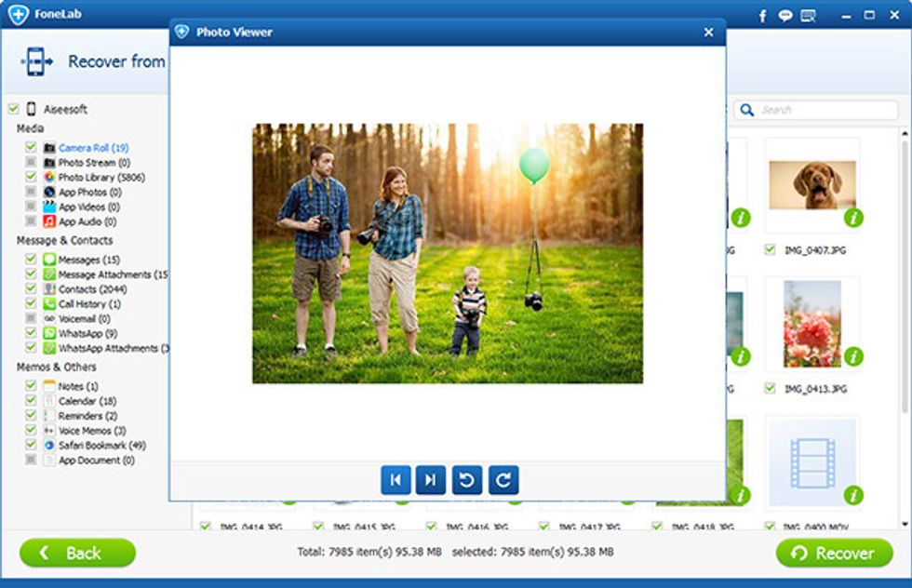Screen dimensions: 912x588
Task: Click info badge on flower photo
Action: click(853, 356)
